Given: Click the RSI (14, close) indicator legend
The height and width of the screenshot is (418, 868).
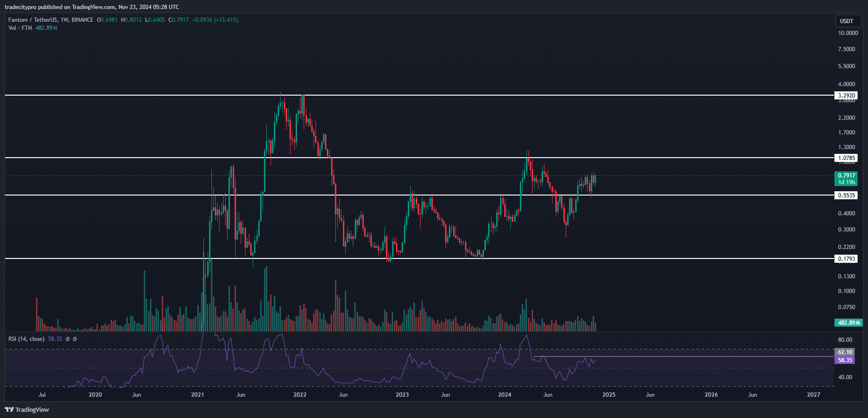Looking at the screenshot, I should point(26,339).
